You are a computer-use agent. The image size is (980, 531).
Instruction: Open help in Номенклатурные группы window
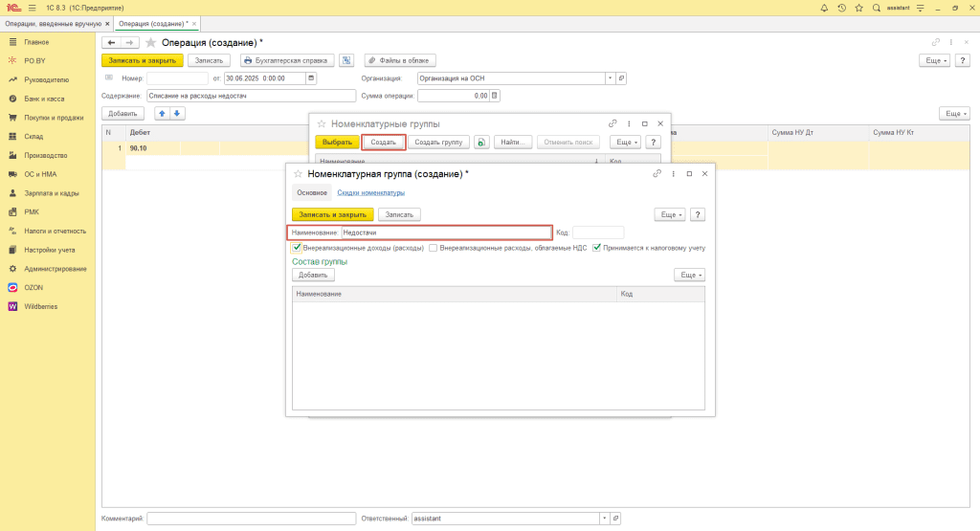(x=653, y=142)
